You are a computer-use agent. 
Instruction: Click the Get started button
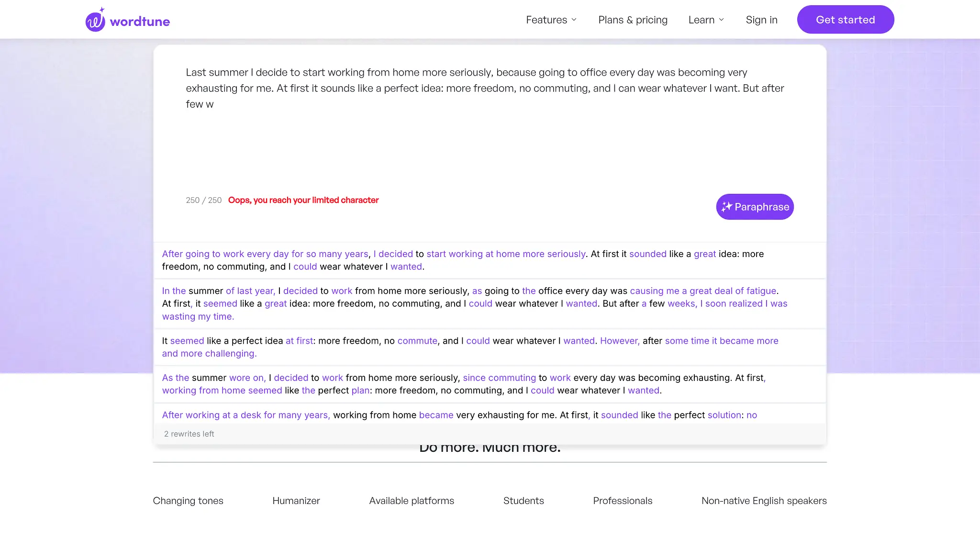point(845,19)
